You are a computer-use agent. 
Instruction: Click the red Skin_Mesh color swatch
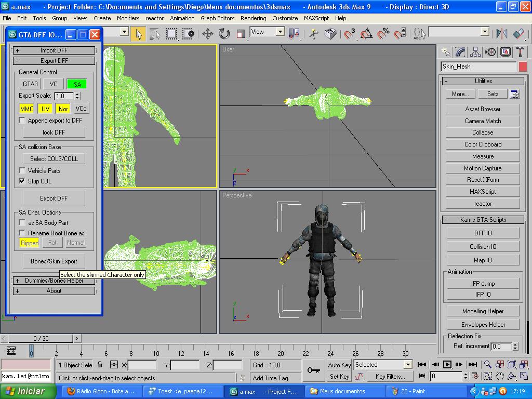(523, 66)
